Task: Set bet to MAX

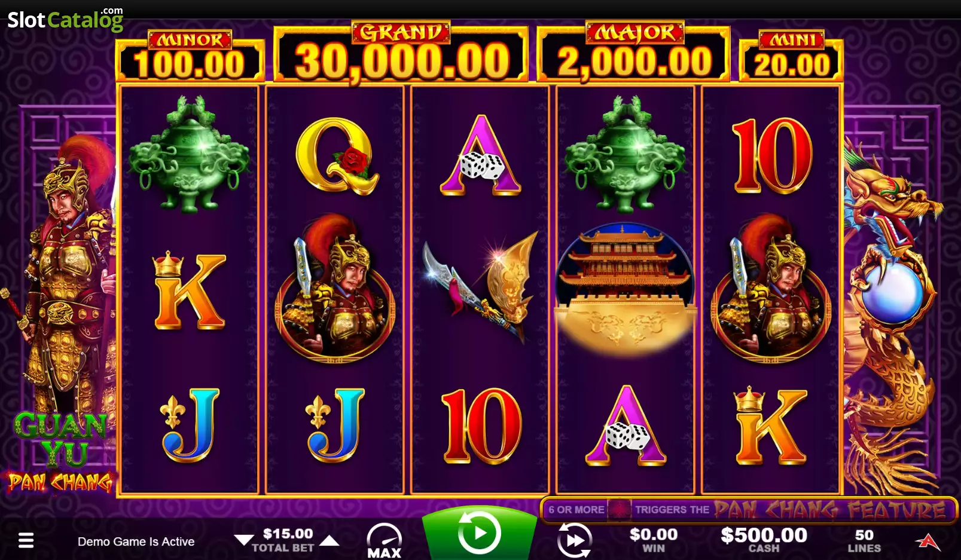Action: point(384,541)
